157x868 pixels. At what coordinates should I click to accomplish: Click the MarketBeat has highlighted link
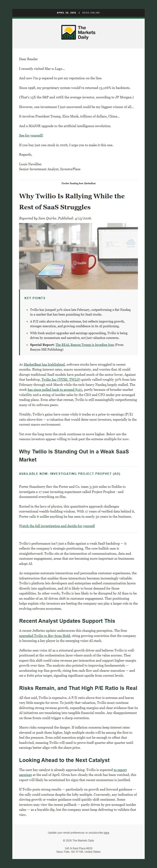[44, 364]
